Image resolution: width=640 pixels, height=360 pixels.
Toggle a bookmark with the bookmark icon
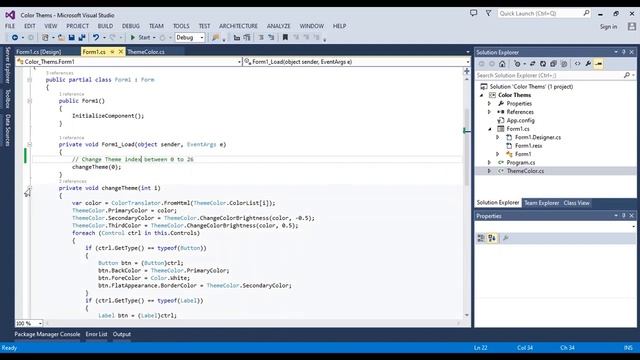(285, 38)
